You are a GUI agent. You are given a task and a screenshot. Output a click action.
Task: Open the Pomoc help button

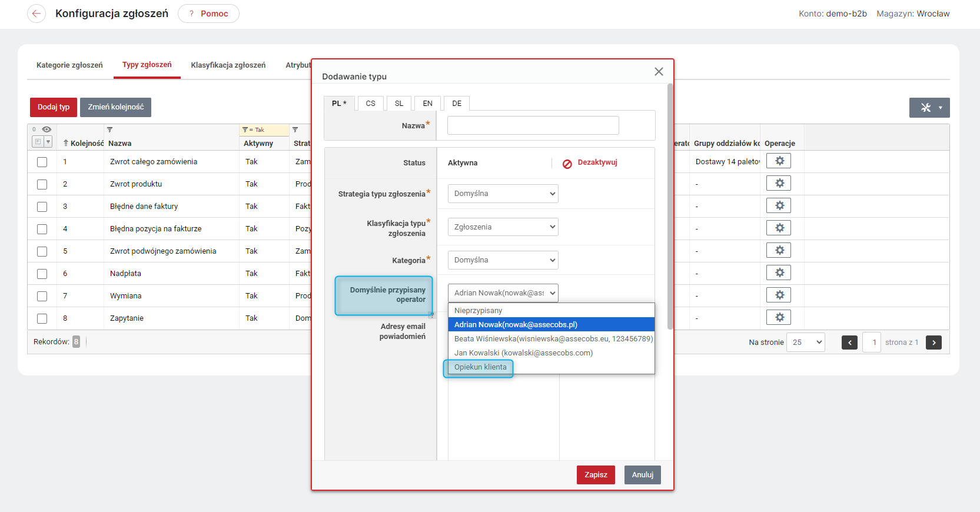click(208, 14)
